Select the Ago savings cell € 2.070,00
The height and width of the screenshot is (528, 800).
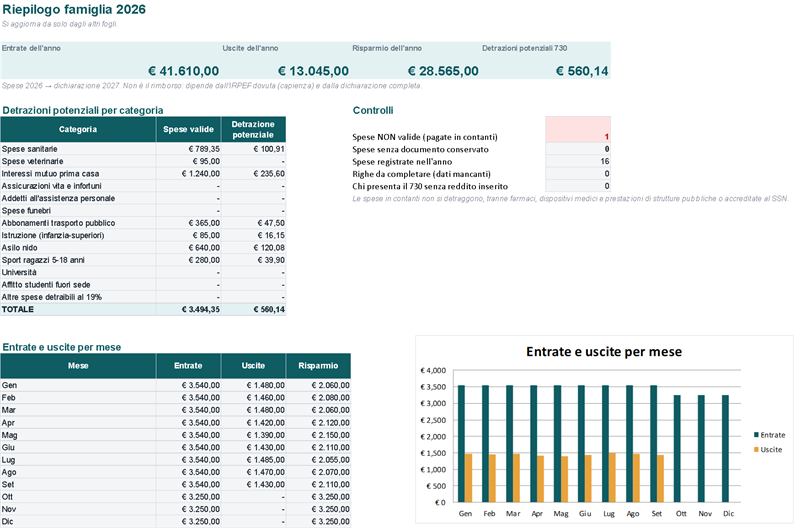(318, 472)
